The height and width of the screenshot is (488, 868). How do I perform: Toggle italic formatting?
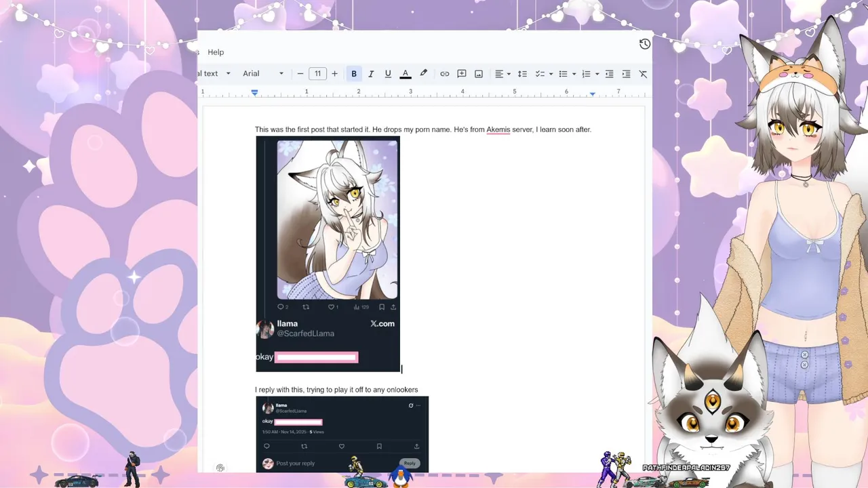371,74
